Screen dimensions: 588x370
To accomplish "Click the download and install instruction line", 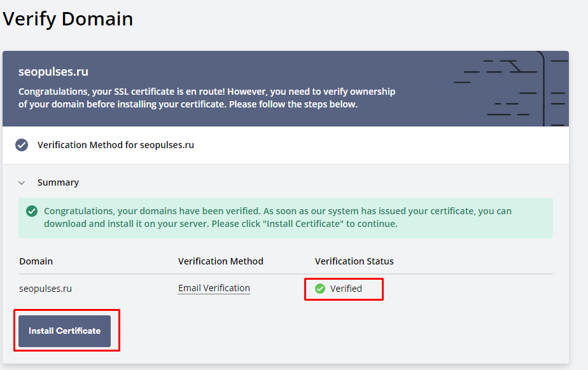I will [x=220, y=224].
